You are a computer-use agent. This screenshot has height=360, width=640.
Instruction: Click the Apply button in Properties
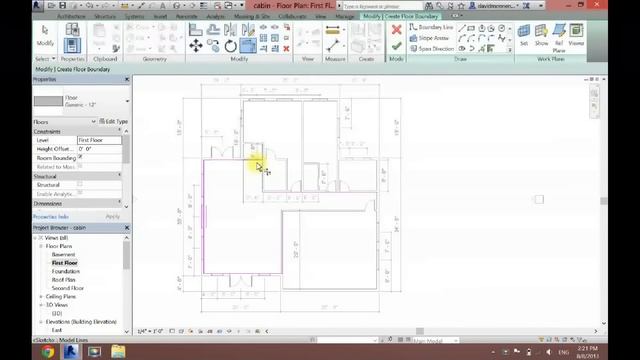pos(113,216)
